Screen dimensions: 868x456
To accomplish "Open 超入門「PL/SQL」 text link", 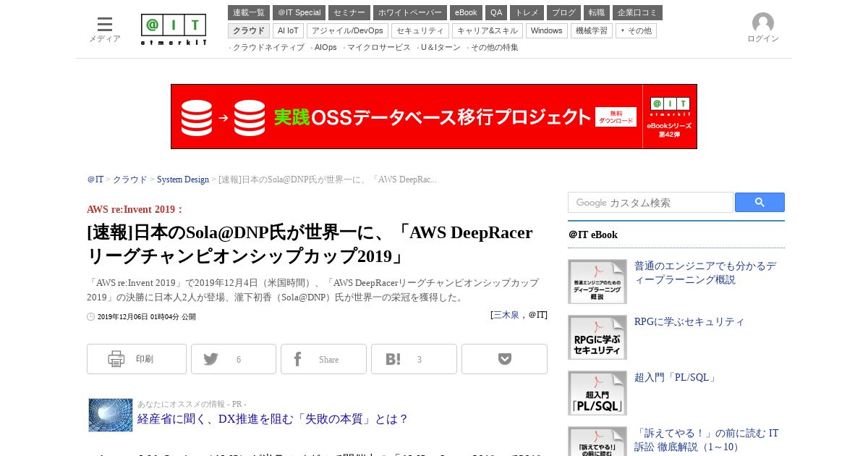I will pyautogui.click(x=676, y=377).
